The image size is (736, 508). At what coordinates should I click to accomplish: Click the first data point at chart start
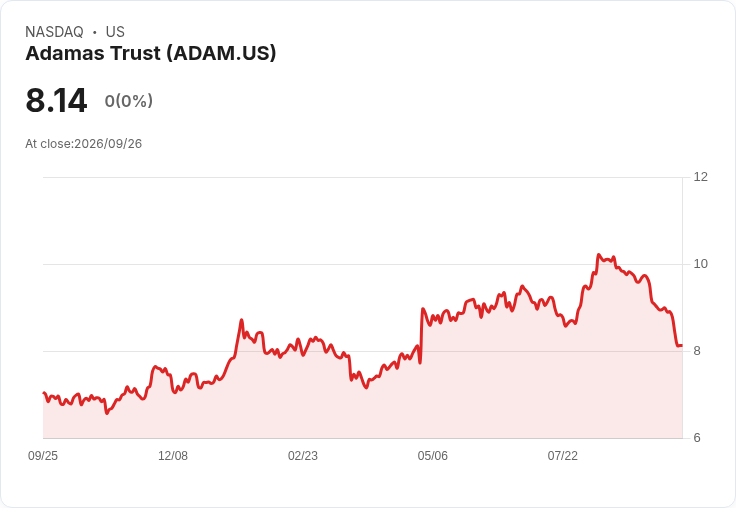click(x=44, y=393)
